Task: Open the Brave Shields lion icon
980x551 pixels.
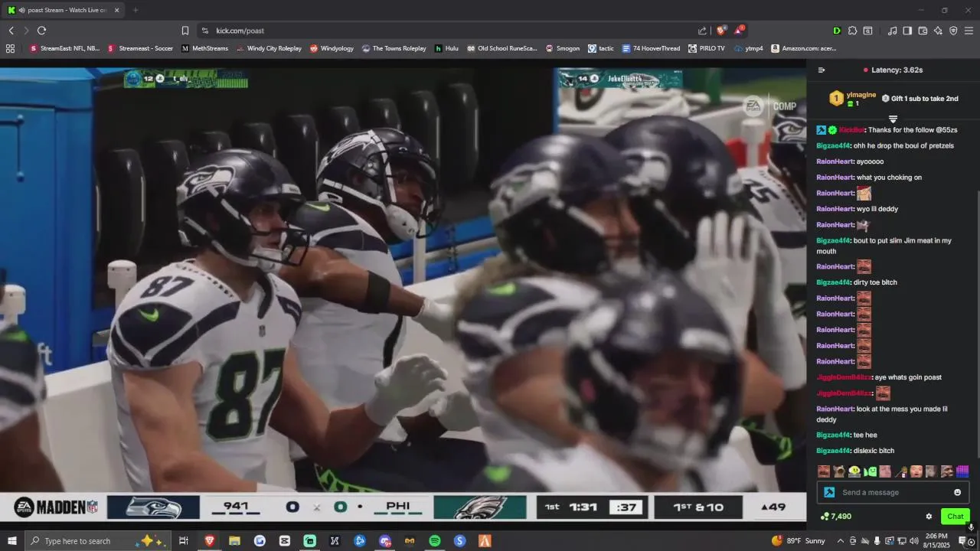Action: [720, 31]
